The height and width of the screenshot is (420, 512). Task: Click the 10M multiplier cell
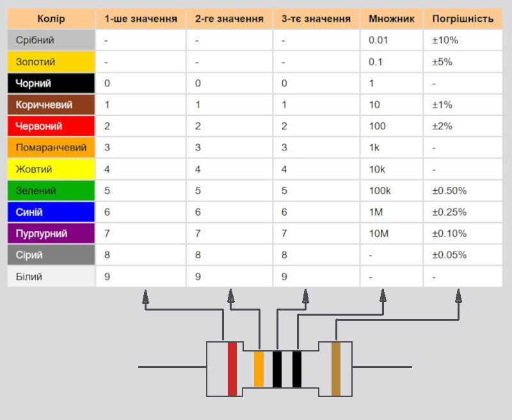(x=392, y=234)
